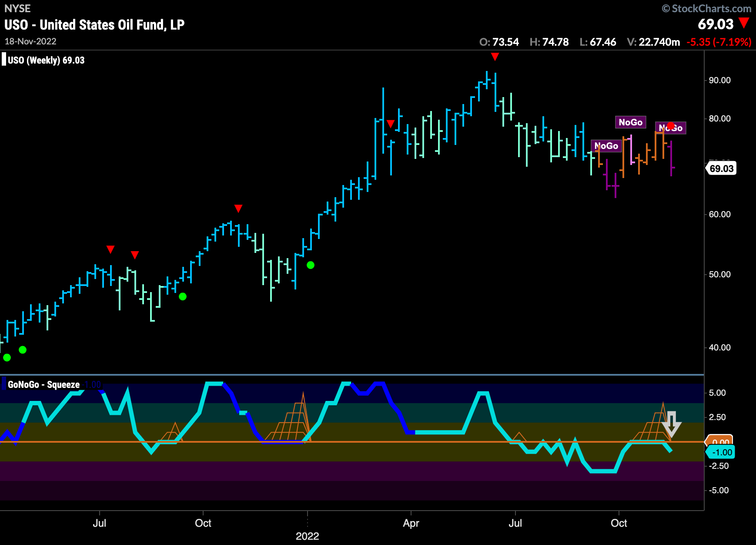Click the USO (Weekly) 69.03 legend

(46, 60)
